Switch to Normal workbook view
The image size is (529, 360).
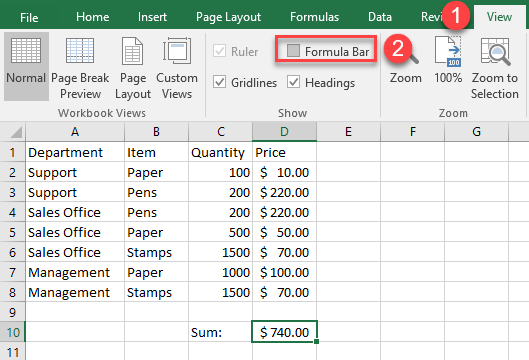(x=26, y=66)
